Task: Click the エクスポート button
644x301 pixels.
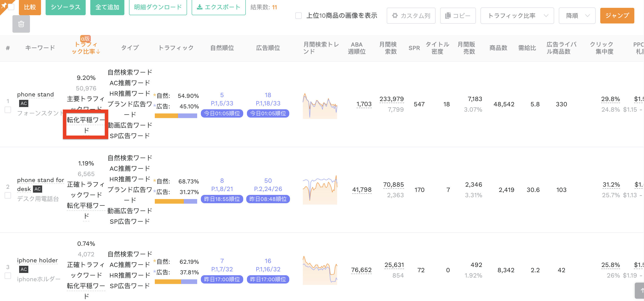Action: click(x=219, y=7)
